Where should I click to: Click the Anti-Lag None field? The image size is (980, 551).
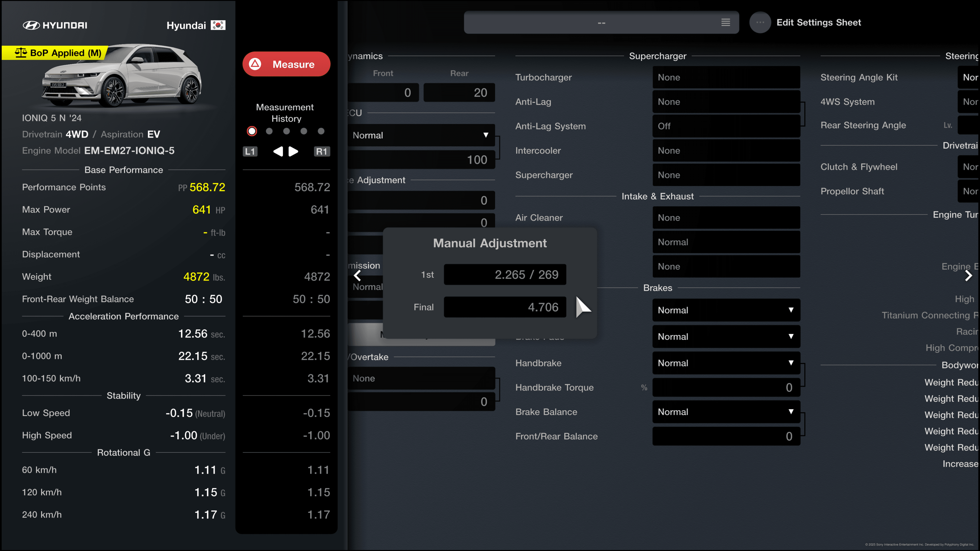point(726,102)
